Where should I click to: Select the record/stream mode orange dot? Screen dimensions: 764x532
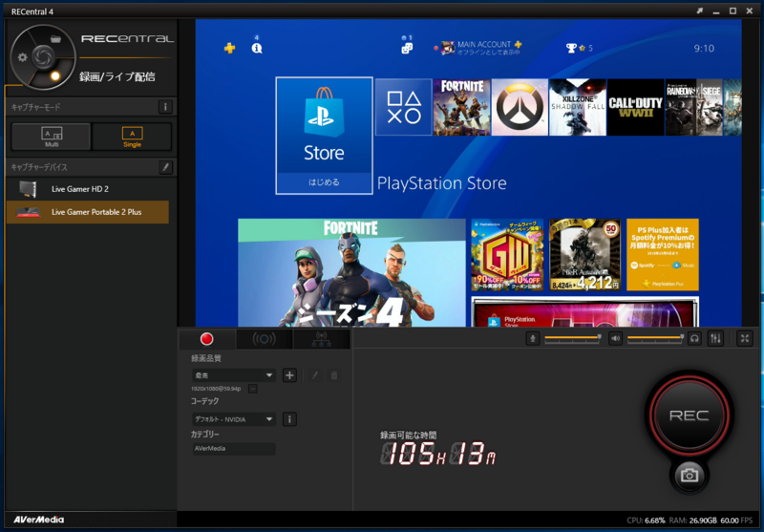point(55,75)
